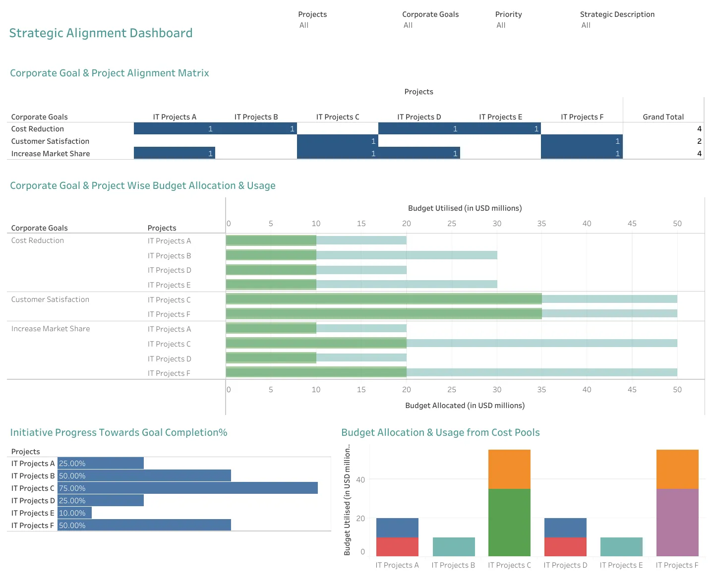Select Increase Market Share cell for IT Projects F
Image resolution: width=712 pixels, height=588 pixels.
(582, 153)
